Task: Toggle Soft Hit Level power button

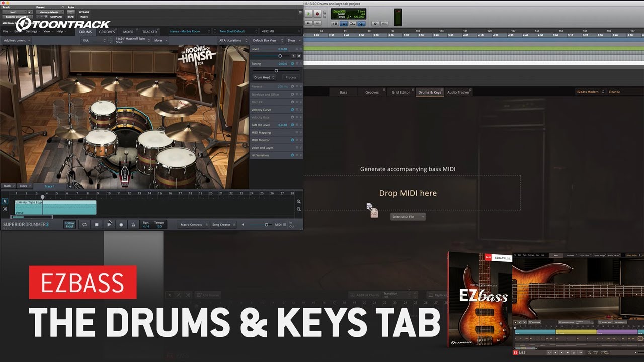Action: pos(292,125)
